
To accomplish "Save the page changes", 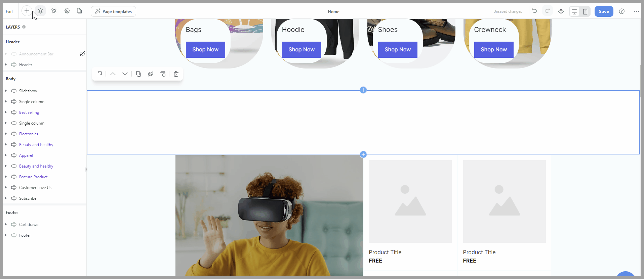I will coord(604,11).
